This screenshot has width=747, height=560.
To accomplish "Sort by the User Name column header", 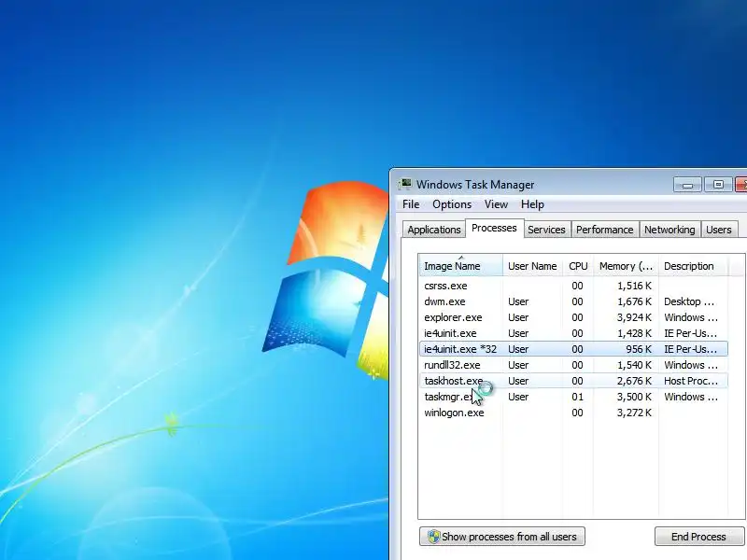I will tap(532, 266).
